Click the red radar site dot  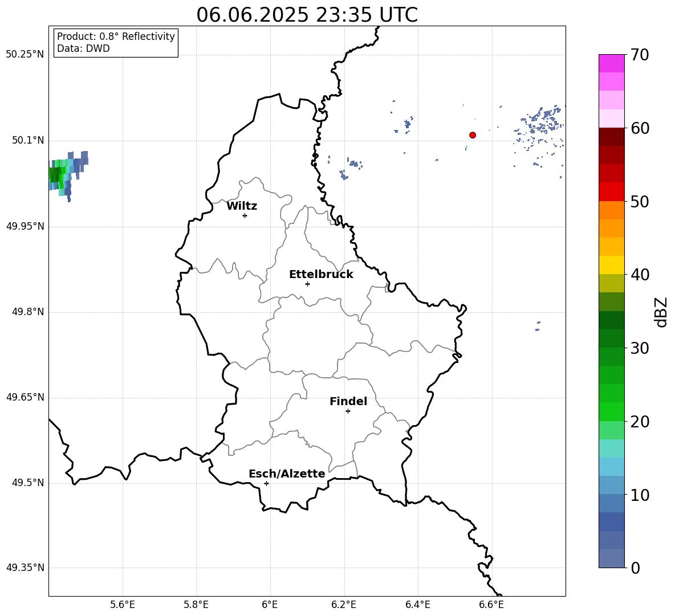point(473,135)
